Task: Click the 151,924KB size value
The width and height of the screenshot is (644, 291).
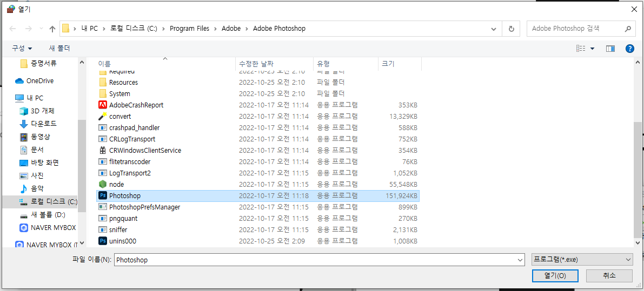Action: point(401,196)
